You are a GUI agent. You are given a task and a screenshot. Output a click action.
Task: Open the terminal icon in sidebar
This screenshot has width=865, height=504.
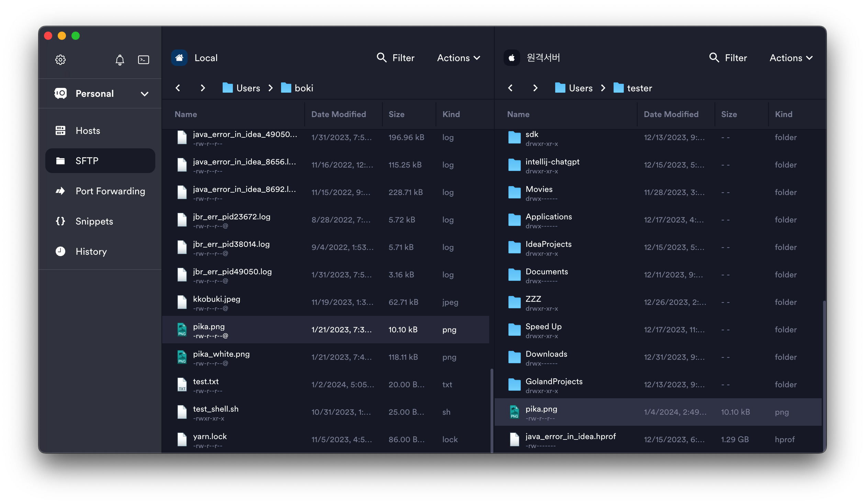pyautogui.click(x=143, y=60)
